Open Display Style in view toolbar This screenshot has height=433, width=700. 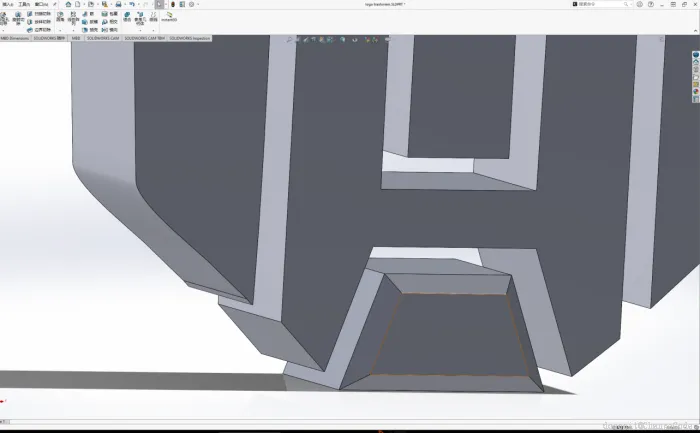tap(342, 40)
